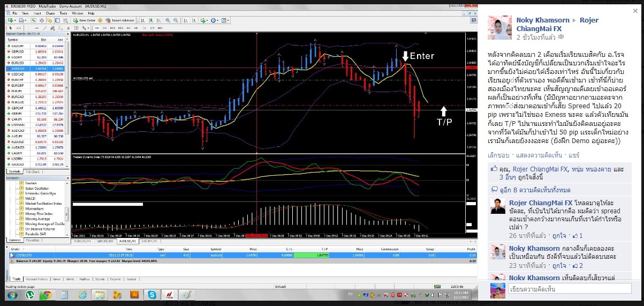The height and width of the screenshot is (306, 644).
Task: Open the Arrows objects dropdown
Action: (86, 28)
